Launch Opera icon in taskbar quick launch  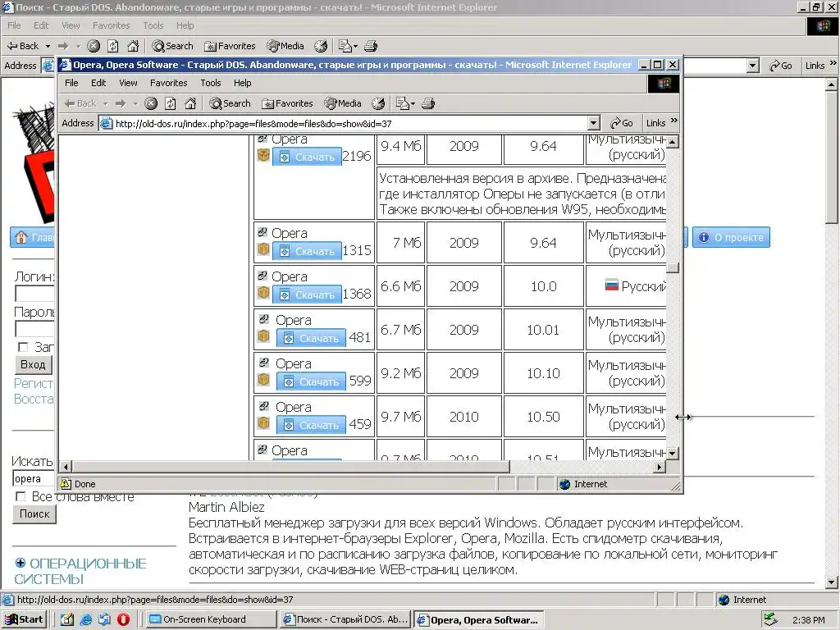click(123, 619)
